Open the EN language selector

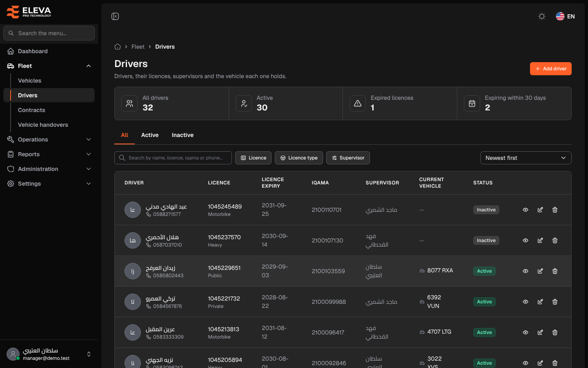click(x=566, y=16)
